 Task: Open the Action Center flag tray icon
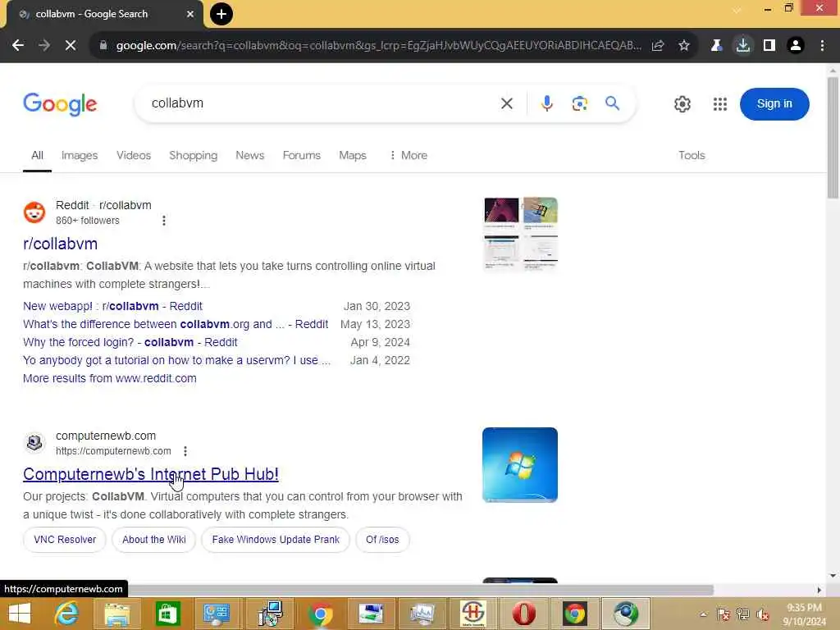click(x=723, y=614)
